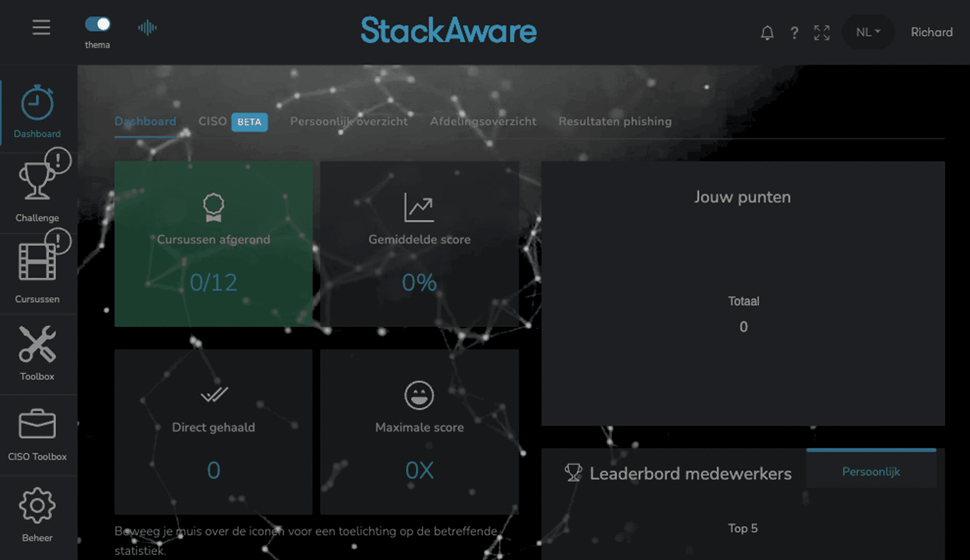This screenshot has height=560, width=970.
Task: Click the 0/12 courses value
Action: click(213, 283)
